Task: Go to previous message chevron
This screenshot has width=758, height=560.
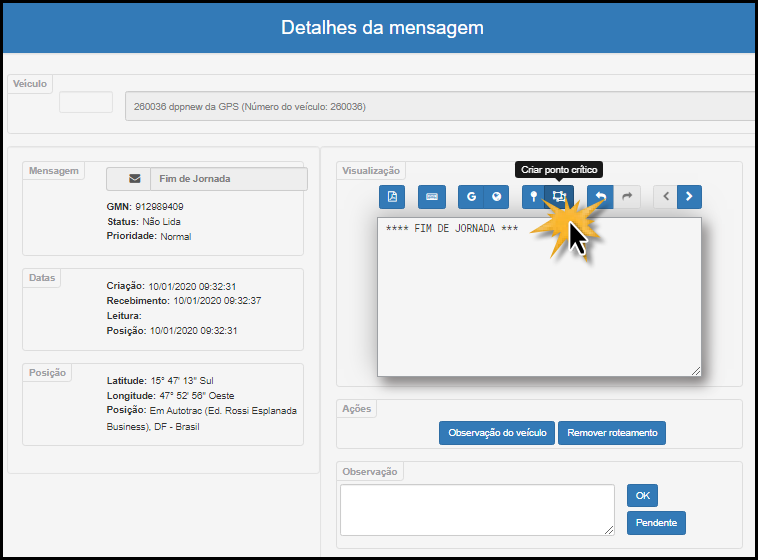Action: tap(666, 197)
